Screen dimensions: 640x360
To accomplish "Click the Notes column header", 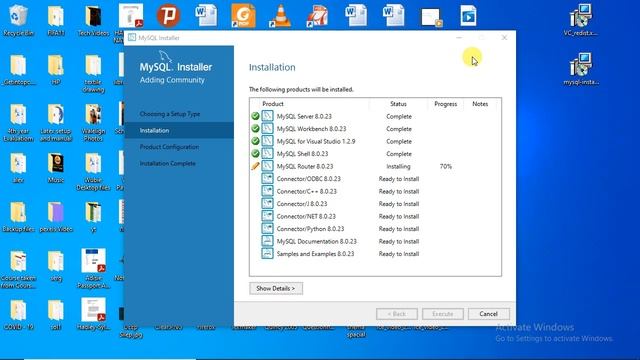I will coord(480,104).
